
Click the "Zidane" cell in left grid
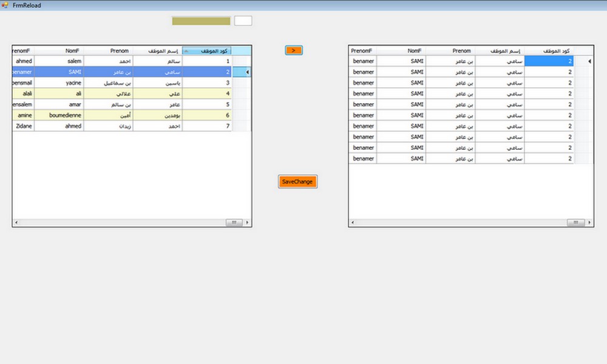tap(23, 126)
